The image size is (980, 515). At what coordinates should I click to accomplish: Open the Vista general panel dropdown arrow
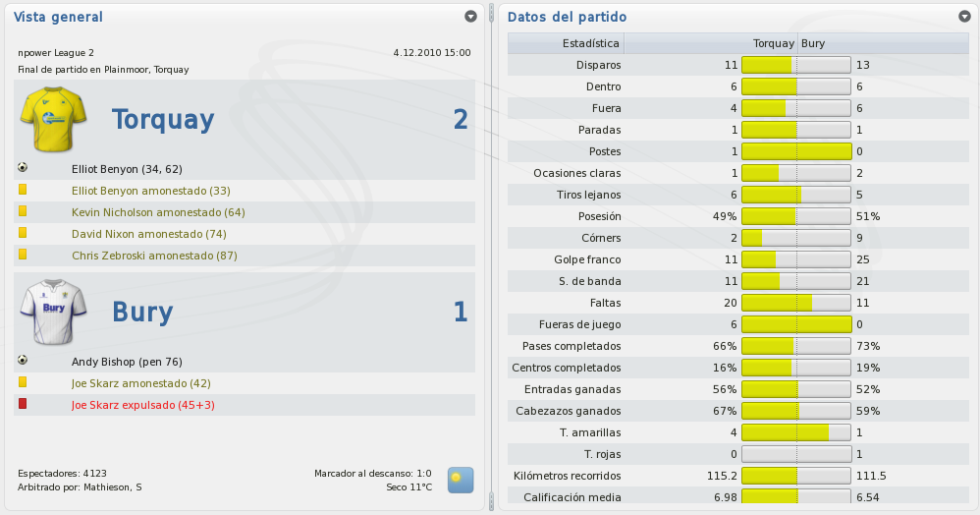tap(470, 17)
